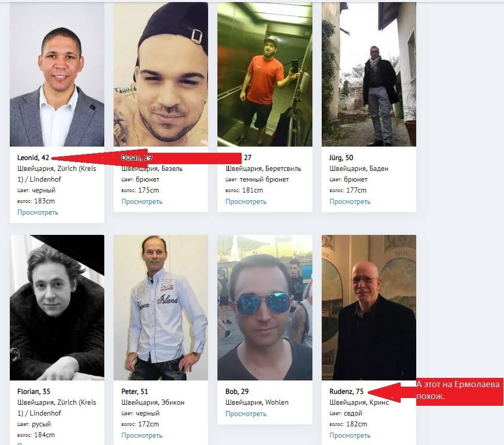Open Bob's sunglasses photo

pos(265,308)
